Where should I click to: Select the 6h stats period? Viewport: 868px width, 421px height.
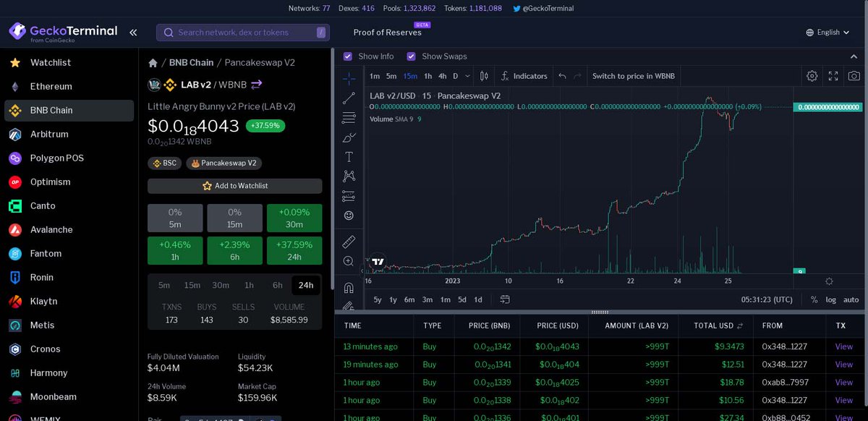[278, 285]
